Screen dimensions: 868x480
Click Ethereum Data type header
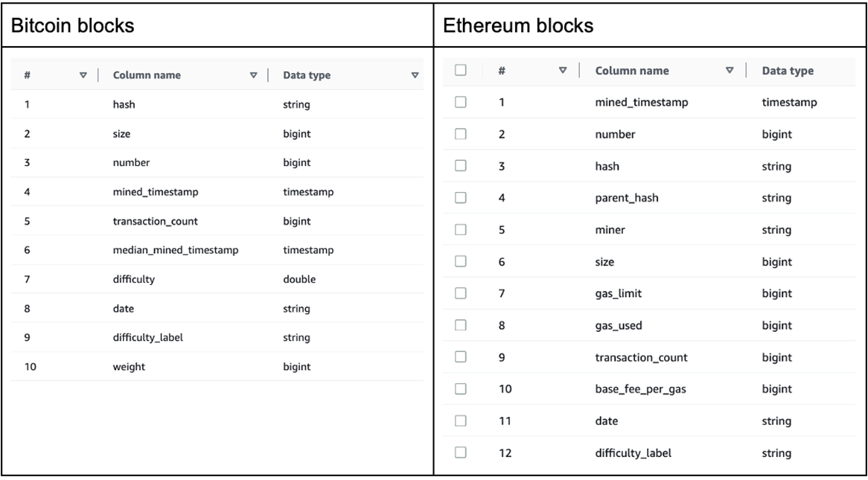pos(788,71)
